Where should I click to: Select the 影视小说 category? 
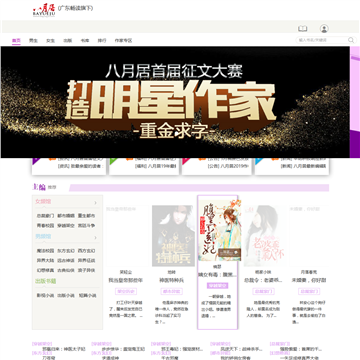(x=45, y=295)
